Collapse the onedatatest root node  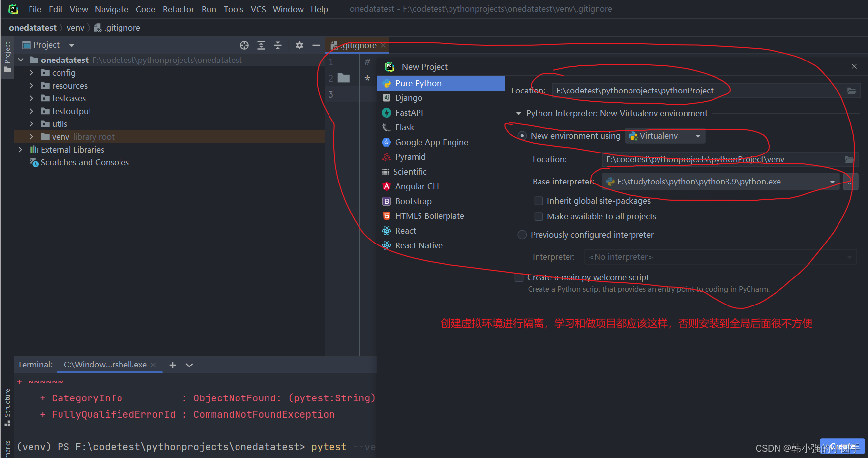click(21, 60)
